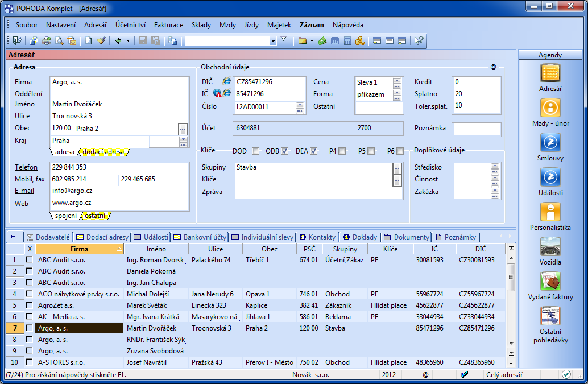This screenshot has height=384, width=588.
Task: Open Mzdy - únor agenda icon
Action: (x=550, y=108)
